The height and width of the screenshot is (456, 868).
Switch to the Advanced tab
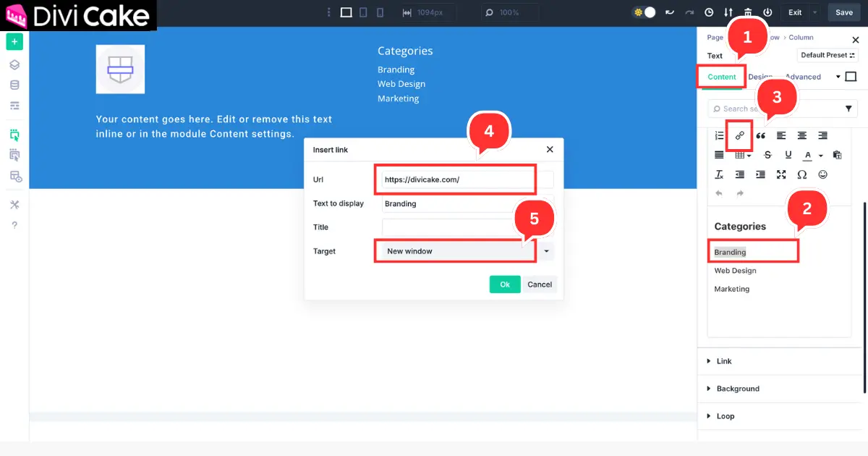[803, 77]
